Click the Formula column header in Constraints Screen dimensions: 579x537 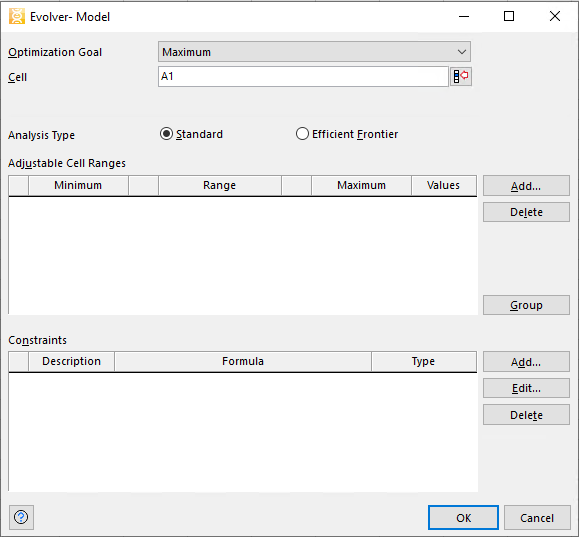click(x=243, y=361)
